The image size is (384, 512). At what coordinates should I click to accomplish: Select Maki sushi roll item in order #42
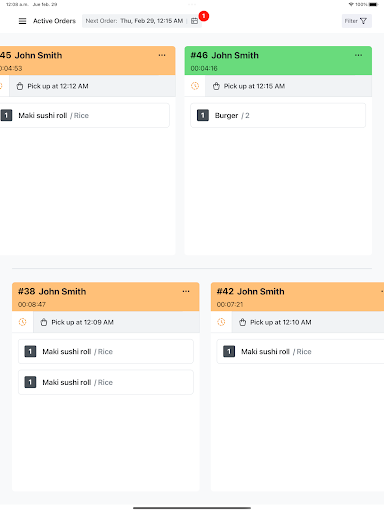(300, 351)
